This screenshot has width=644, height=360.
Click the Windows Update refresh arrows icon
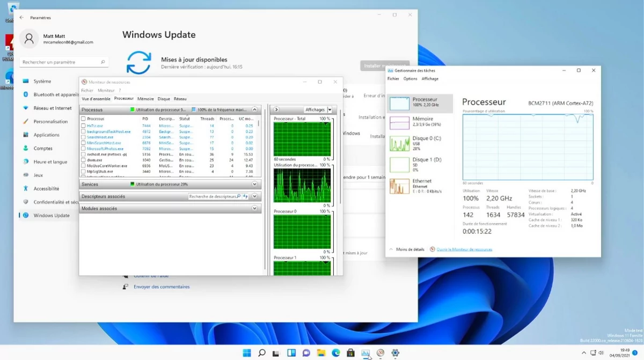(138, 63)
